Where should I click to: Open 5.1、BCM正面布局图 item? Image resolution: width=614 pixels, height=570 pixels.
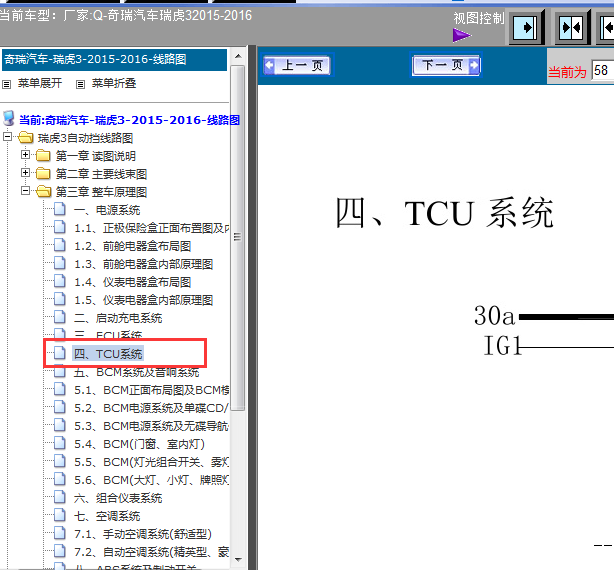click(x=152, y=390)
